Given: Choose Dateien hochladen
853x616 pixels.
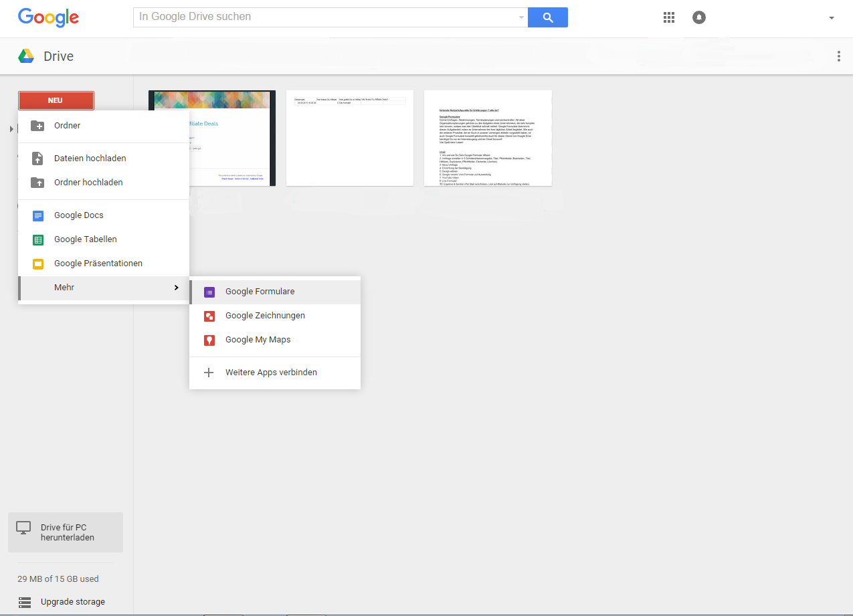Looking at the screenshot, I should click(104, 159).
